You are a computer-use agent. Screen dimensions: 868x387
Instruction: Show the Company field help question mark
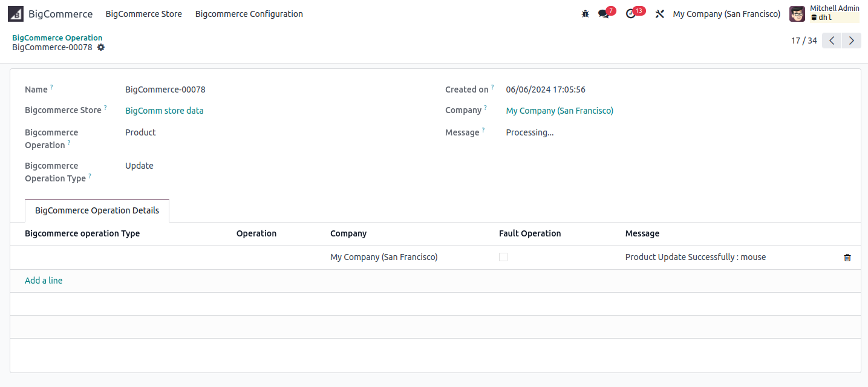(x=485, y=108)
